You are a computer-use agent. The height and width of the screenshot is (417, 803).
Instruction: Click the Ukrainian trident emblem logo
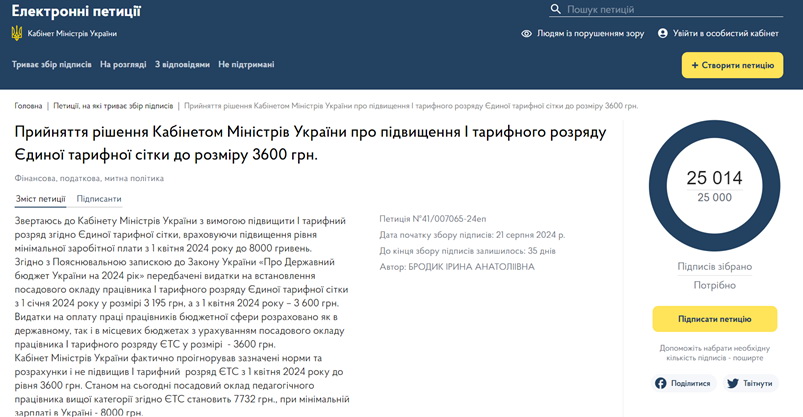17,33
